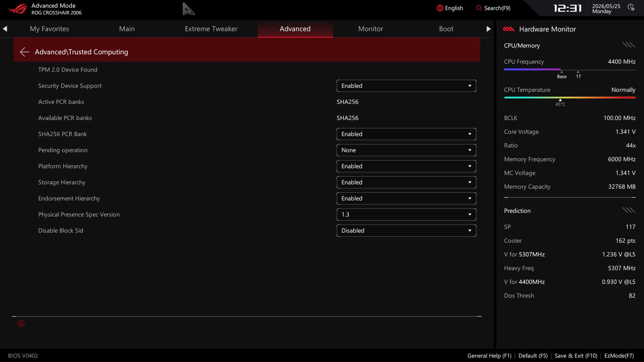Switch to Extreme Tweaker tab

click(211, 29)
